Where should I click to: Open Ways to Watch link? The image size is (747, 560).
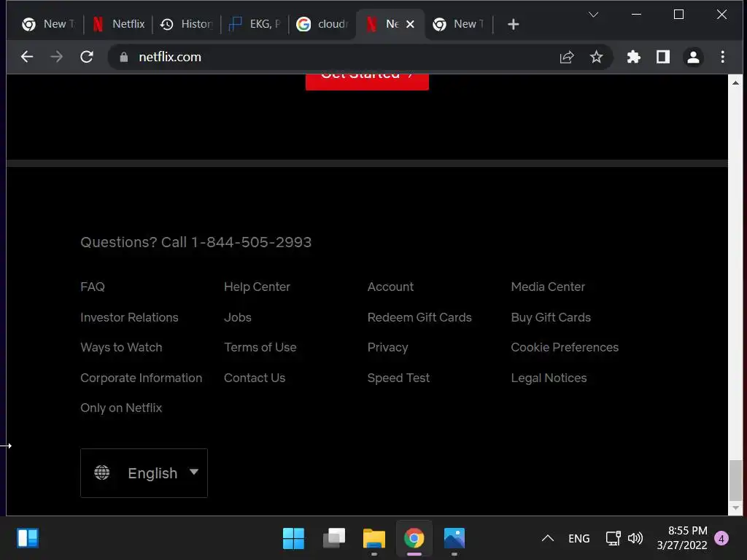click(121, 347)
